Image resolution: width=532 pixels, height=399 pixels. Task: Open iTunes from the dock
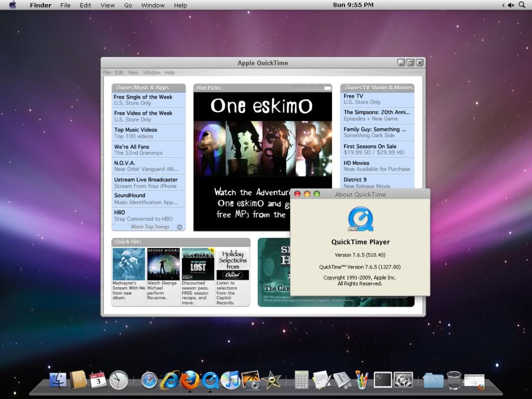click(x=230, y=380)
